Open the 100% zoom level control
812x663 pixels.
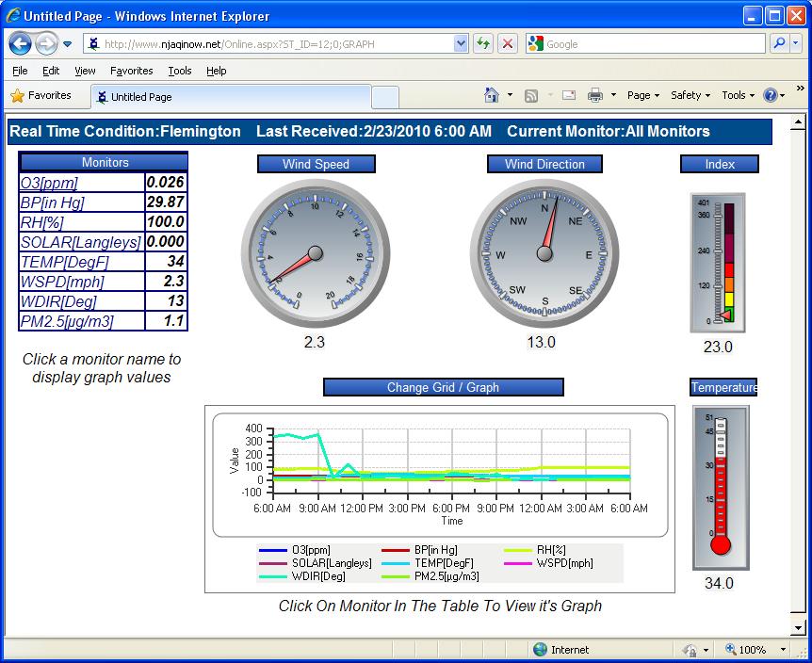752,649
